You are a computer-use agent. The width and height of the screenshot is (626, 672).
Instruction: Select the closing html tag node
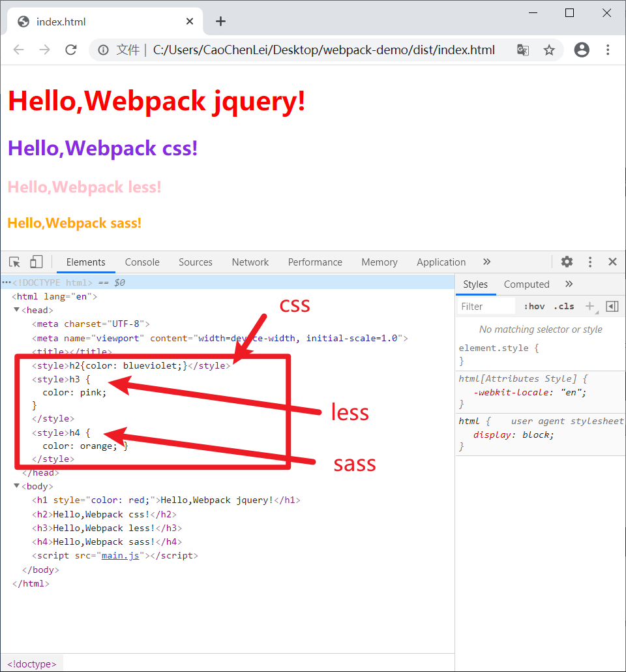click(x=31, y=584)
